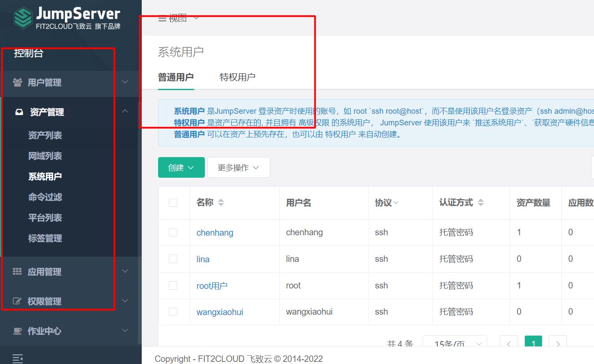The width and height of the screenshot is (594, 364).
Task: Open the lina system user link
Action: pyautogui.click(x=203, y=259)
